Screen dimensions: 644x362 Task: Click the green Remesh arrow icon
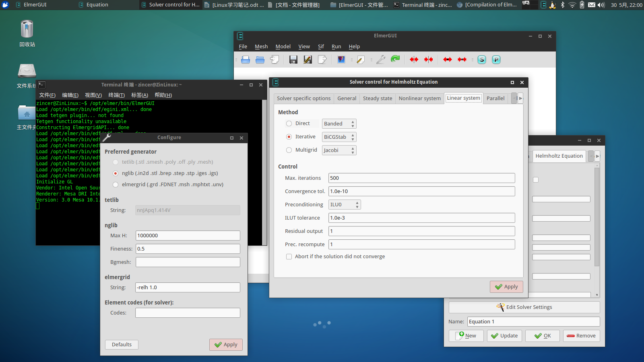point(395,59)
